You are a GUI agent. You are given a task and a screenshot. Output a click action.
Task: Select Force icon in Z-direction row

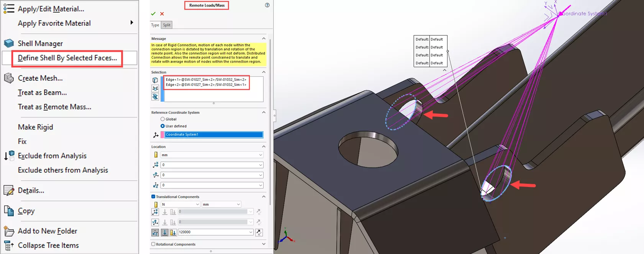[x=165, y=232]
